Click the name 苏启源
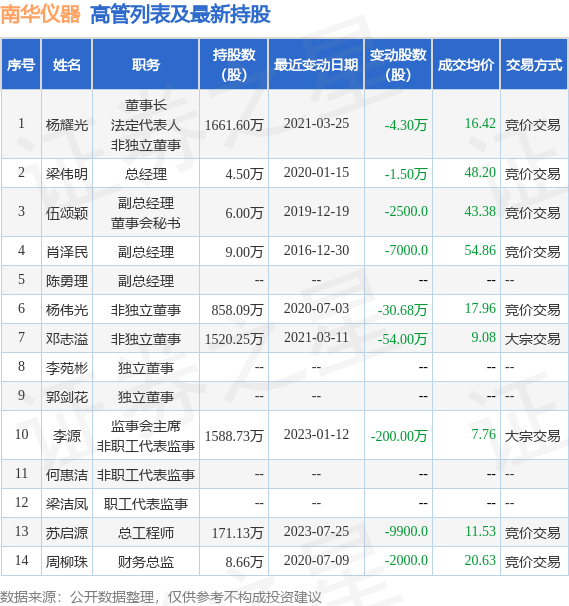This screenshot has width=569, height=606. point(67,533)
